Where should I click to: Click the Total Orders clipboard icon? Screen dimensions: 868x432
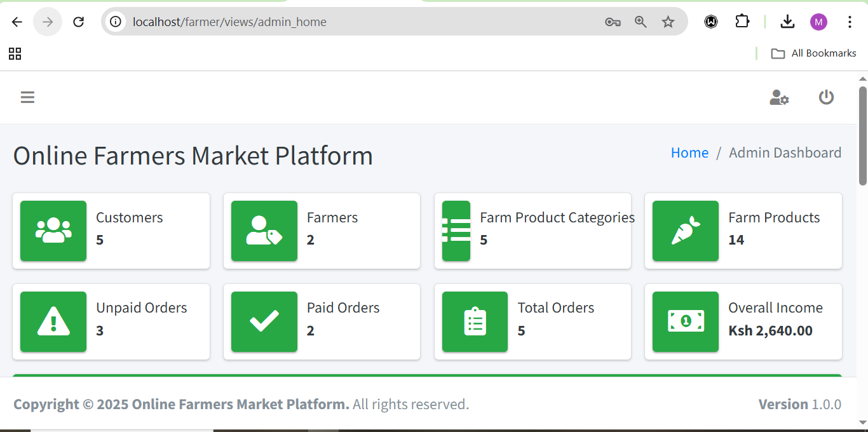pyautogui.click(x=475, y=321)
